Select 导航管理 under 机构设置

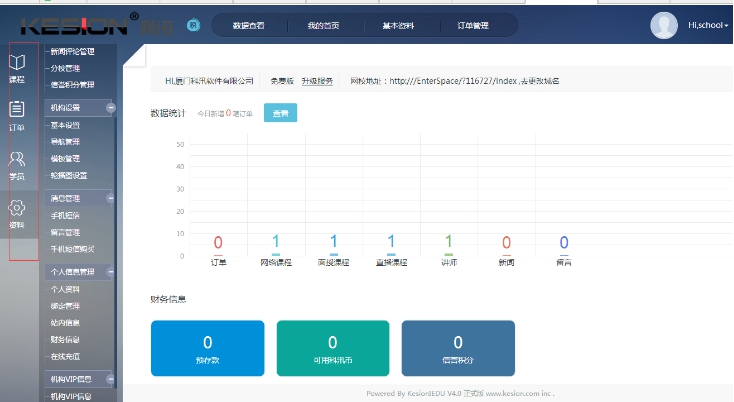(66, 142)
